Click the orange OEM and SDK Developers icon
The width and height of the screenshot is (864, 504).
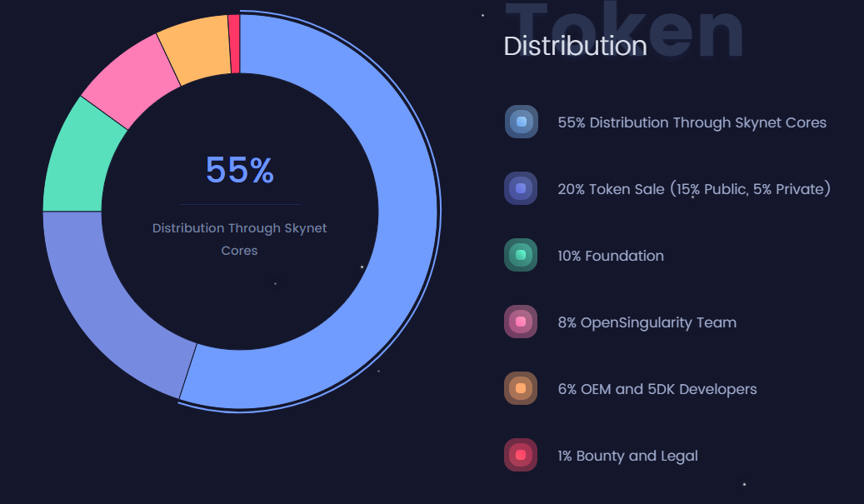click(x=522, y=388)
